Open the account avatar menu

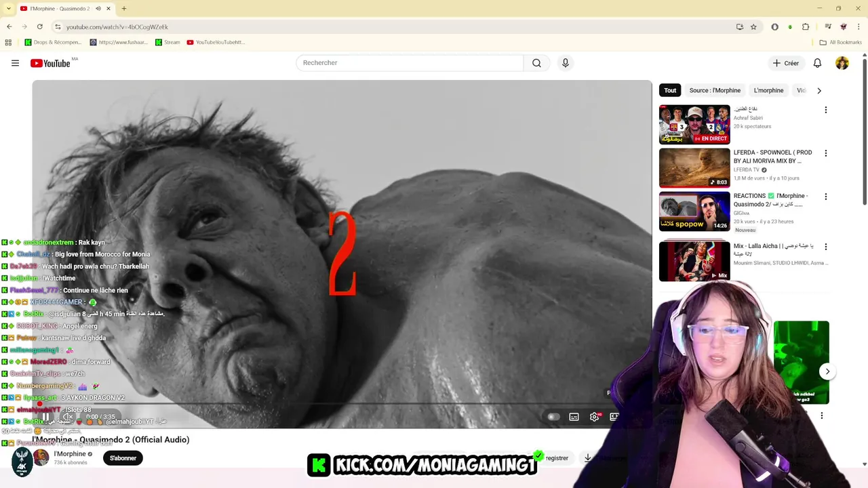tap(842, 63)
